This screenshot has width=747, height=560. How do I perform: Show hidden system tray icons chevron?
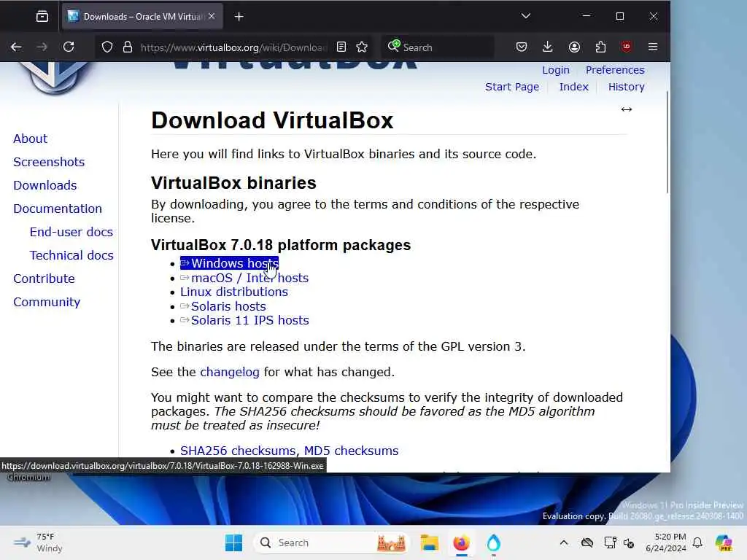coord(564,542)
